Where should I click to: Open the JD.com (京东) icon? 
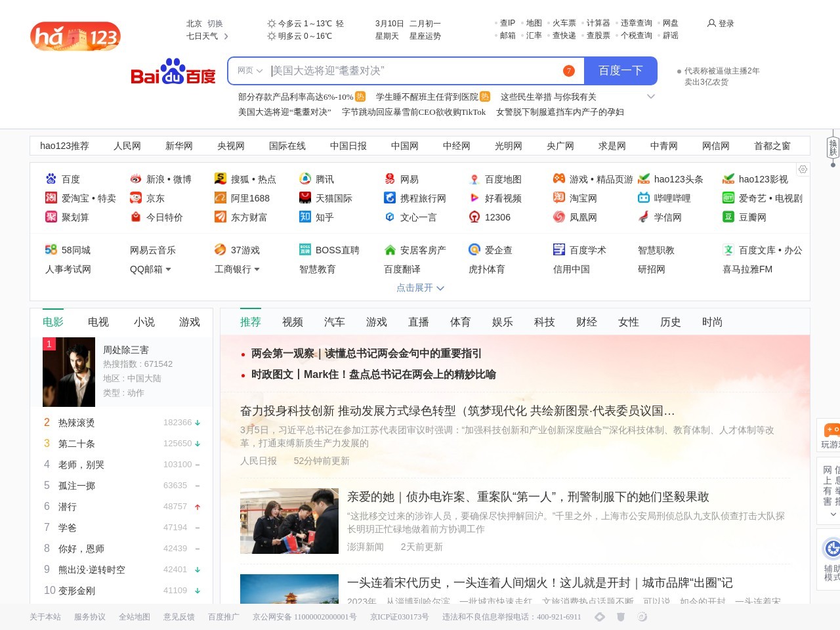(x=136, y=198)
